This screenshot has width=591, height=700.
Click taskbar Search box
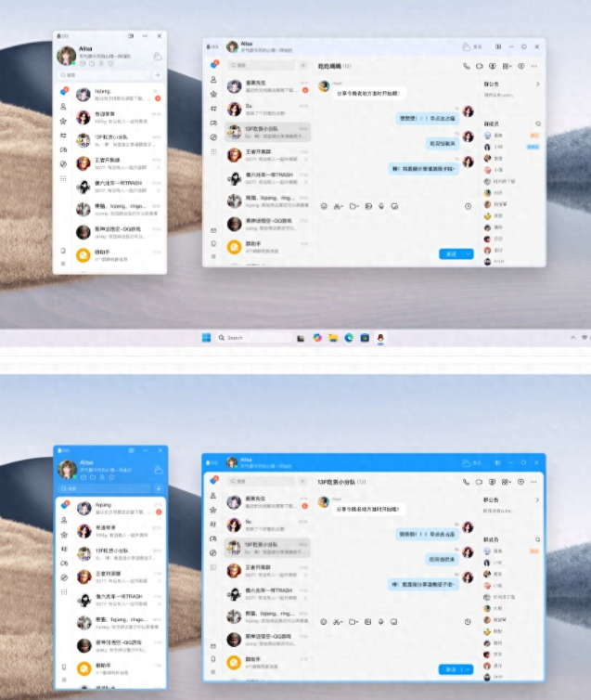pos(253,338)
